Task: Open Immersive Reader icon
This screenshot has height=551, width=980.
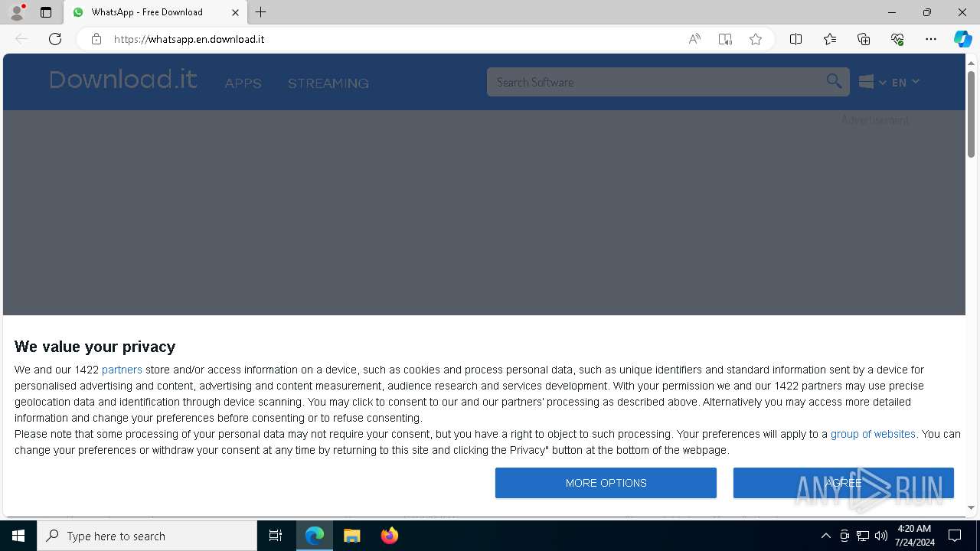Action: (725, 39)
